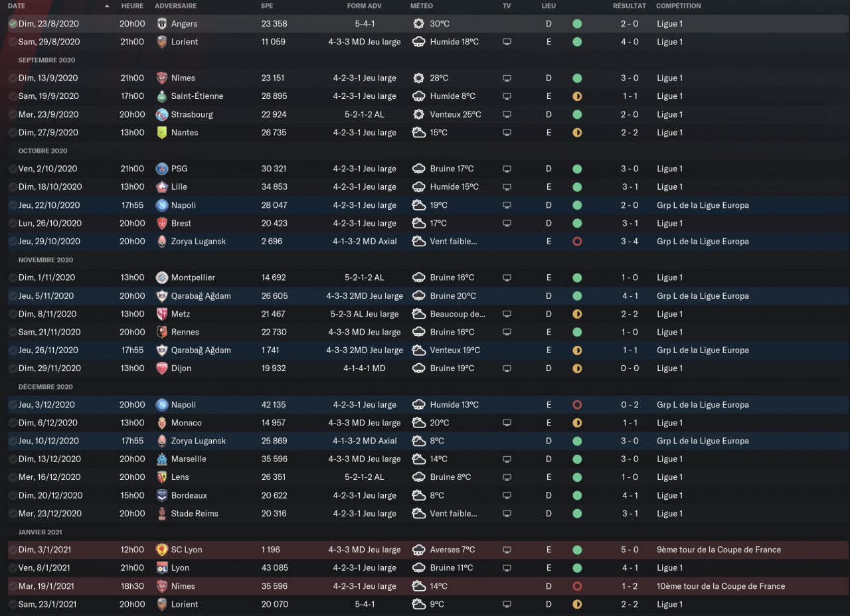
Task: Sort by the ADVERSAIRE column header
Action: click(175, 6)
